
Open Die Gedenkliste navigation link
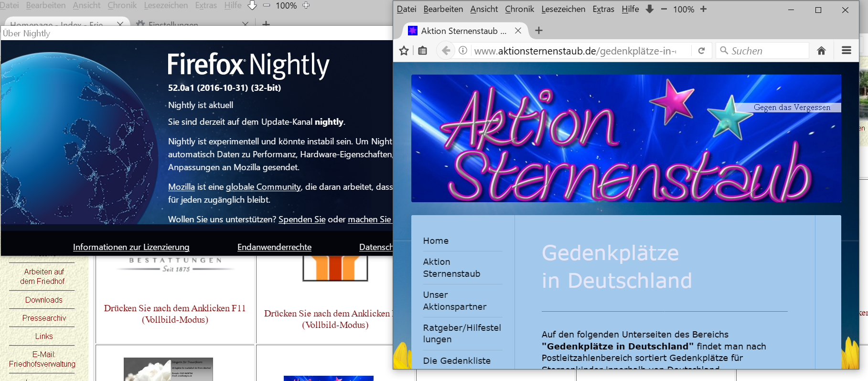[457, 361]
